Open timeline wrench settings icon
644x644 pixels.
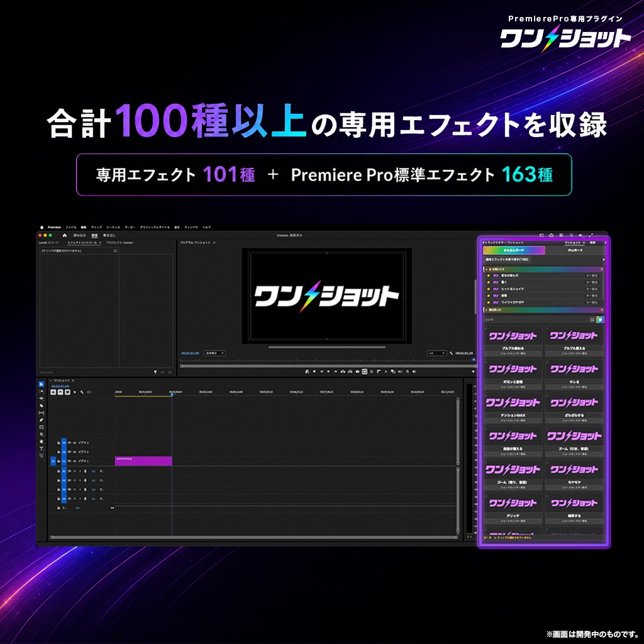point(82,392)
